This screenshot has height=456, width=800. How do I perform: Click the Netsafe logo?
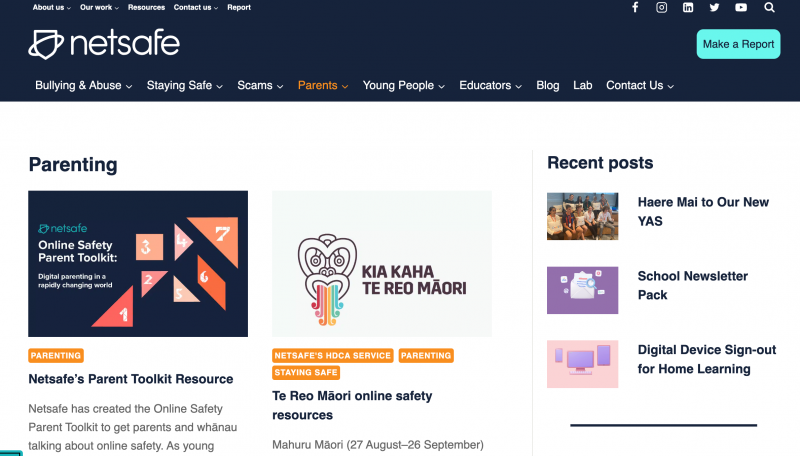click(104, 44)
